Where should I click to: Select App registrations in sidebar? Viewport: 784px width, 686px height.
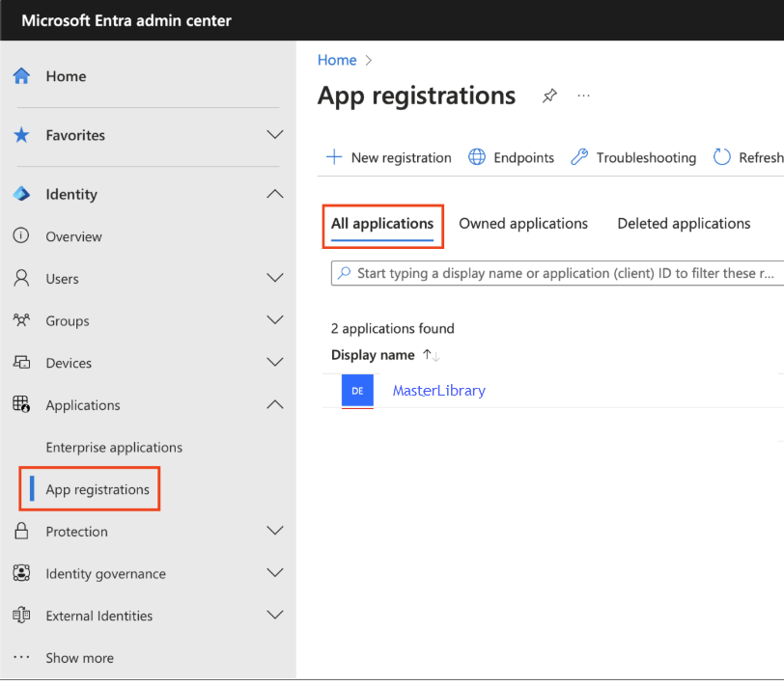[98, 489]
